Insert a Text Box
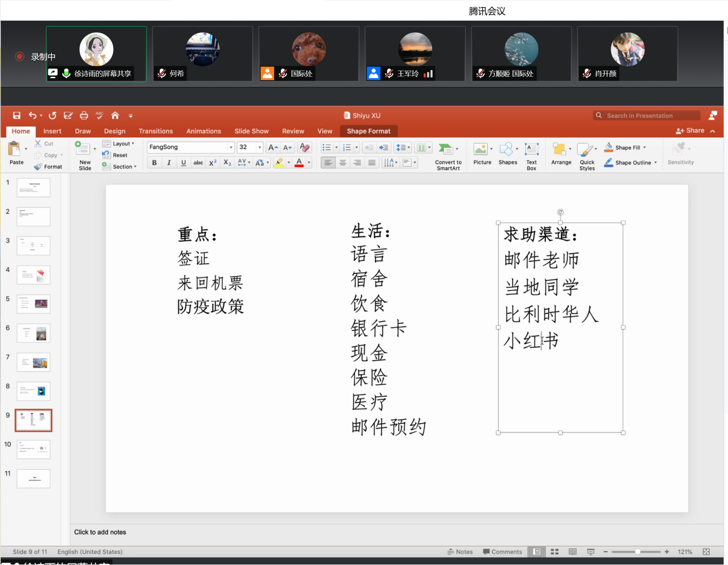This screenshot has width=728, height=565. (531, 154)
